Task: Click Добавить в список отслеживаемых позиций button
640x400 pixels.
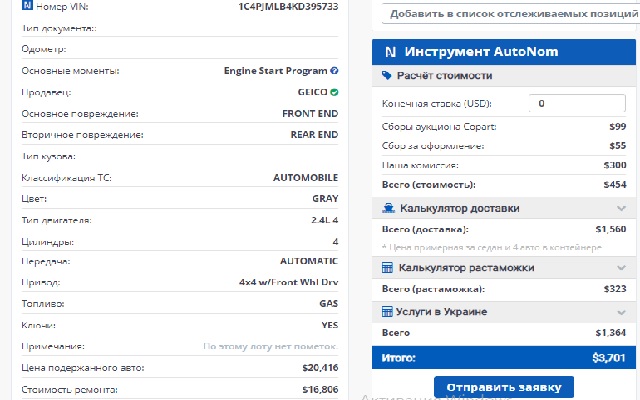Action: (510, 14)
